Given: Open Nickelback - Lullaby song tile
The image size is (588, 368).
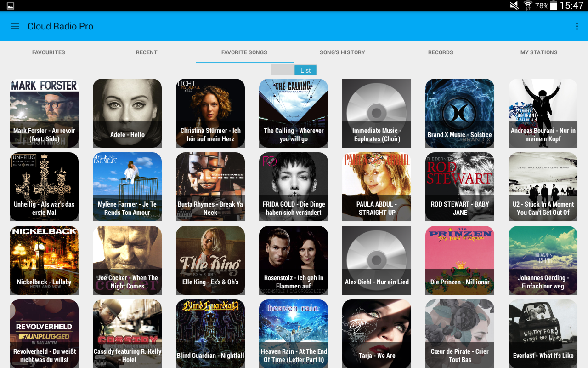Looking at the screenshot, I should (x=44, y=260).
